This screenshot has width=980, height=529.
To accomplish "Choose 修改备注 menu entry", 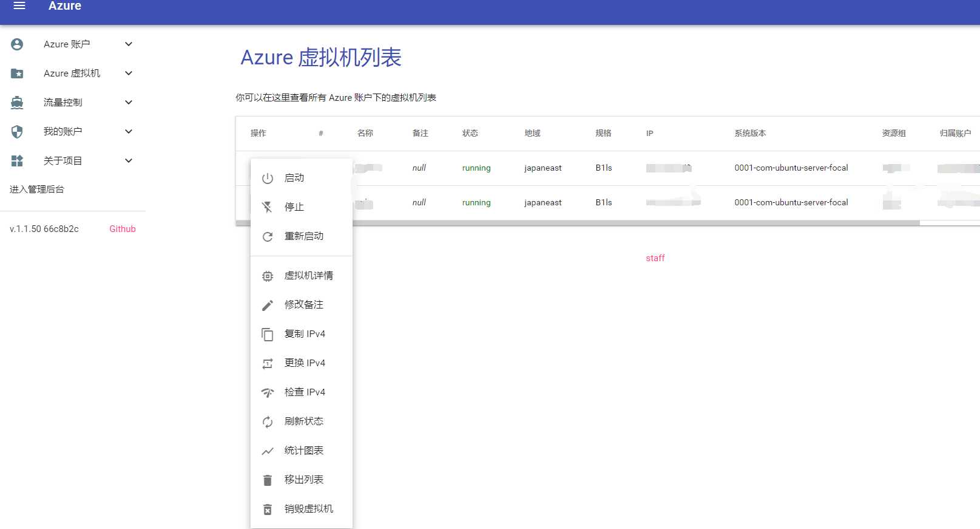I will pos(302,305).
